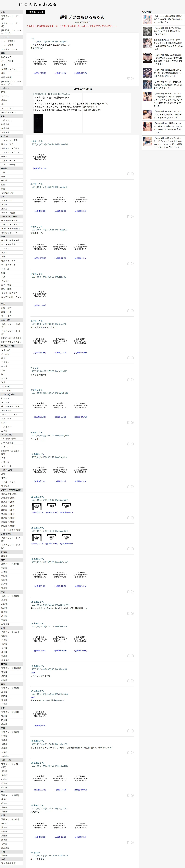This screenshot has width=185, height=868.
Task: Click the circle-slash icon in post 2
Action: (132, 174)
